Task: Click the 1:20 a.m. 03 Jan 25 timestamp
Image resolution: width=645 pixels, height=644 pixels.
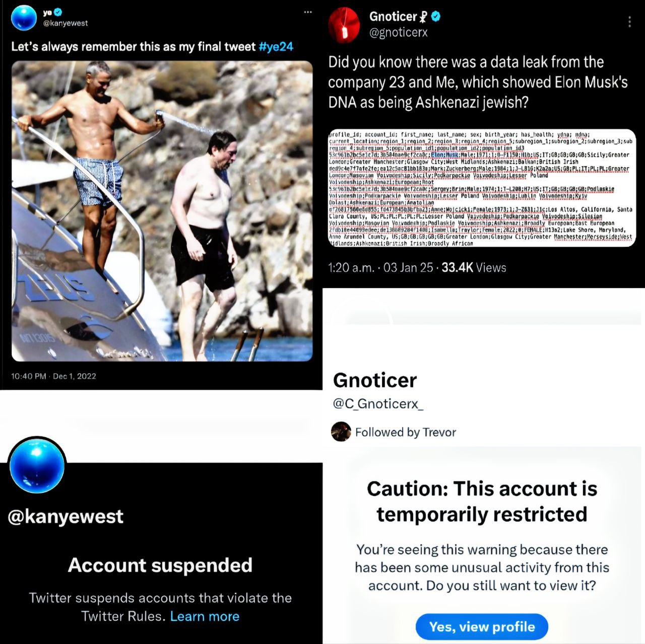Action: tap(380, 268)
